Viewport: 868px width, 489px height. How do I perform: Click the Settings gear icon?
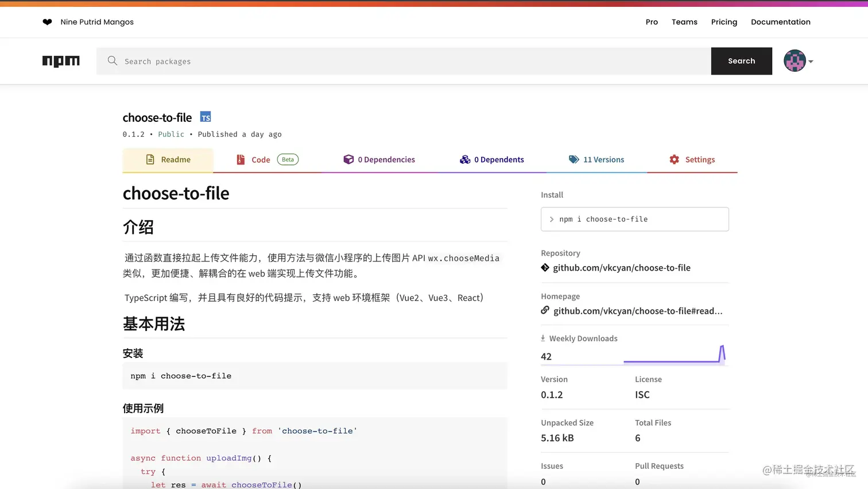click(675, 160)
